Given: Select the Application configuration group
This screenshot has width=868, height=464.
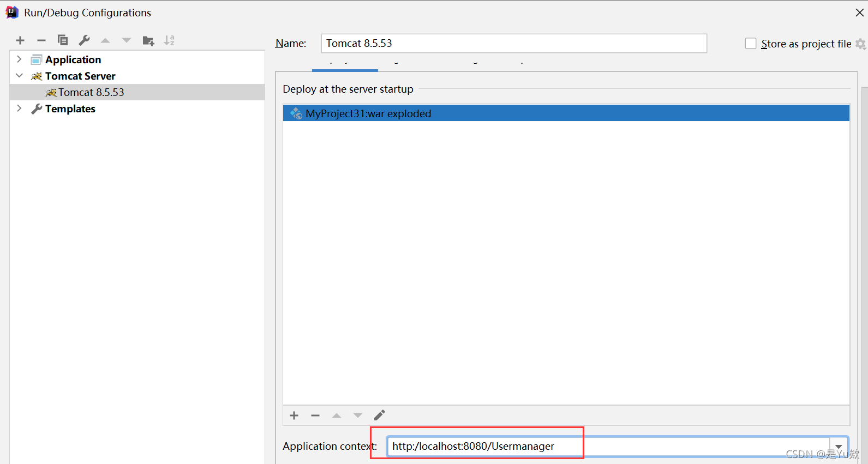Looking at the screenshot, I should point(73,59).
